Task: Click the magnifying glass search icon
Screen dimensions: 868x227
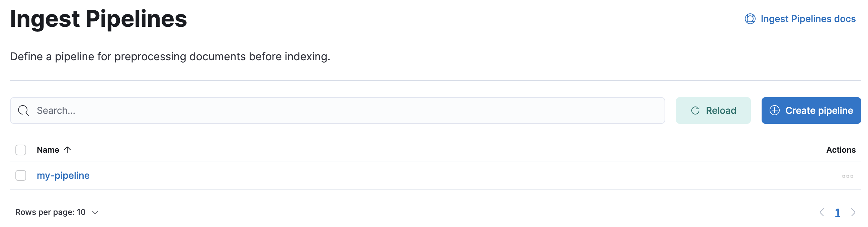Action: (x=23, y=110)
